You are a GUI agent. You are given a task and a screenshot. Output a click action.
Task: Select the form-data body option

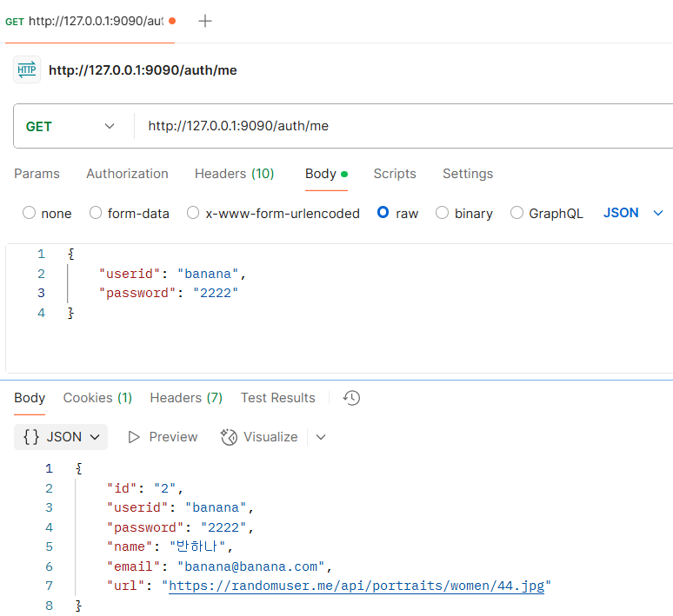coord(96,213)
